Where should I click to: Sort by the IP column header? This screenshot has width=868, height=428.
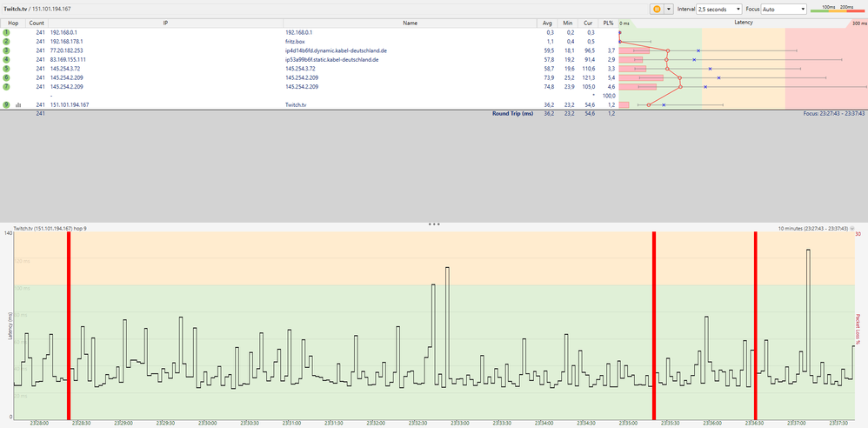(x=165, y=23)
